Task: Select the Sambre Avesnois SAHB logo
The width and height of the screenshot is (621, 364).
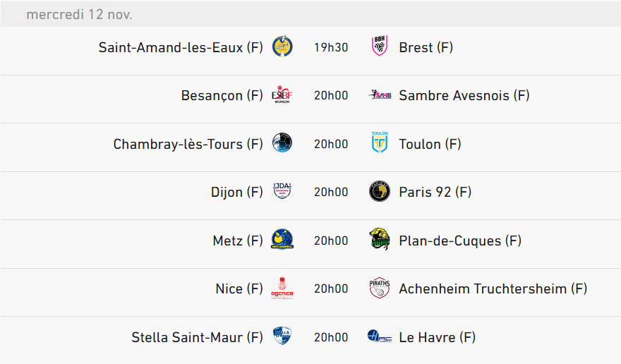Action: [x=380, y=95]
